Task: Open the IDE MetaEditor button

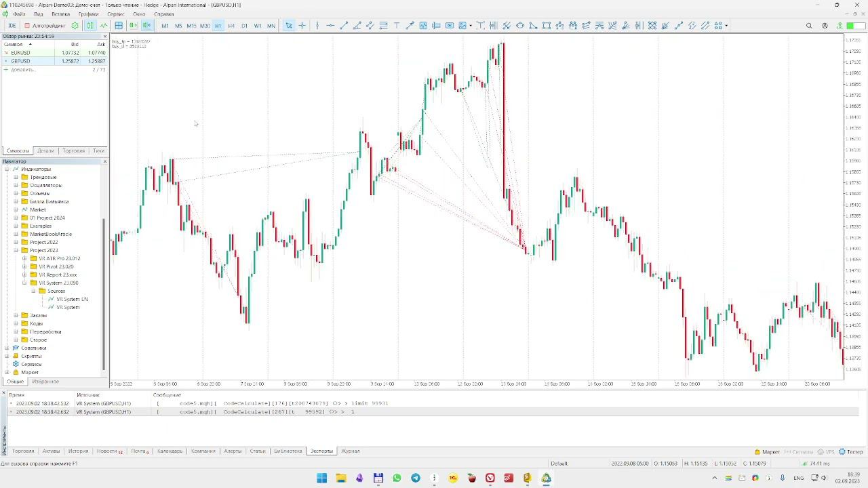Action: click(x=12, y=26)
